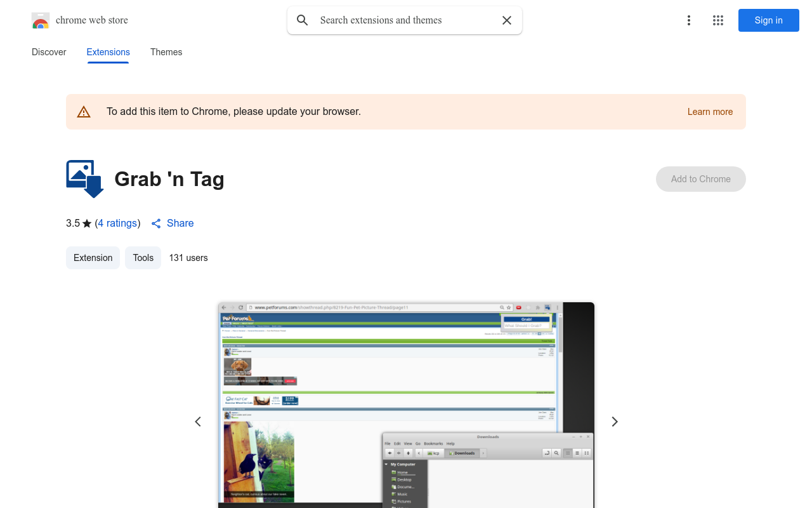The height and width of the screenshot is (508, 812).
Task: Click the Share link
Action: 173,224
